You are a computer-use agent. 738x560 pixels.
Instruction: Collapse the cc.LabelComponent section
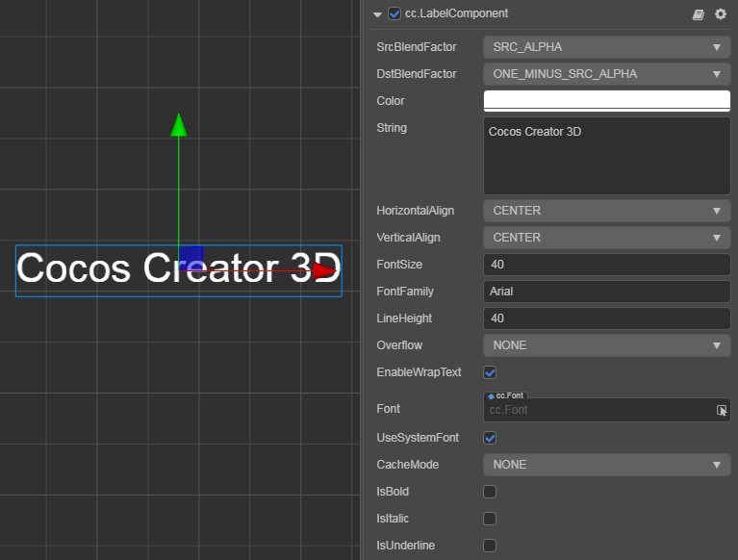(377, 14)
